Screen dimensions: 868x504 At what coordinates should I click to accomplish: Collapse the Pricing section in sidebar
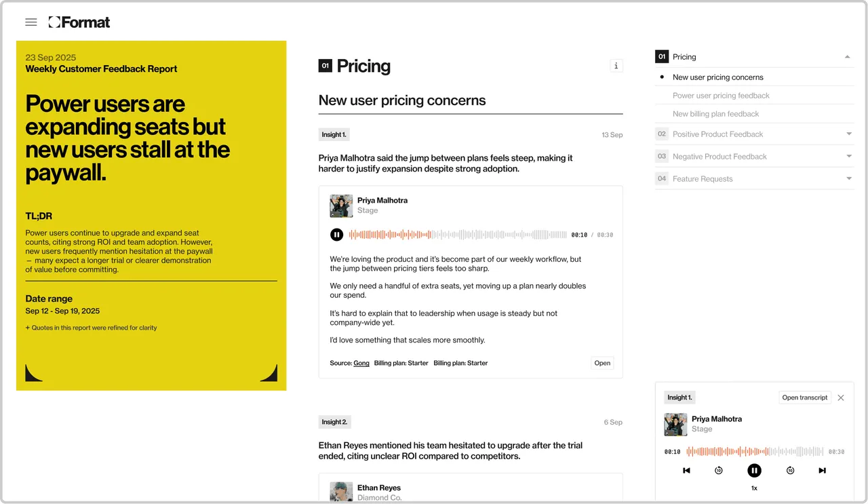coord(848,57)
